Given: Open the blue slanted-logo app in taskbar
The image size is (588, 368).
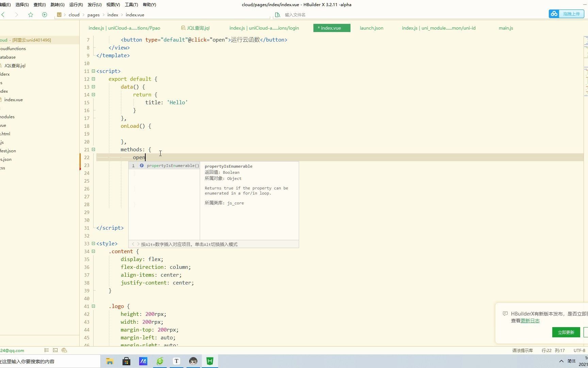Looking at the screenshot, I should coord(143,361).
